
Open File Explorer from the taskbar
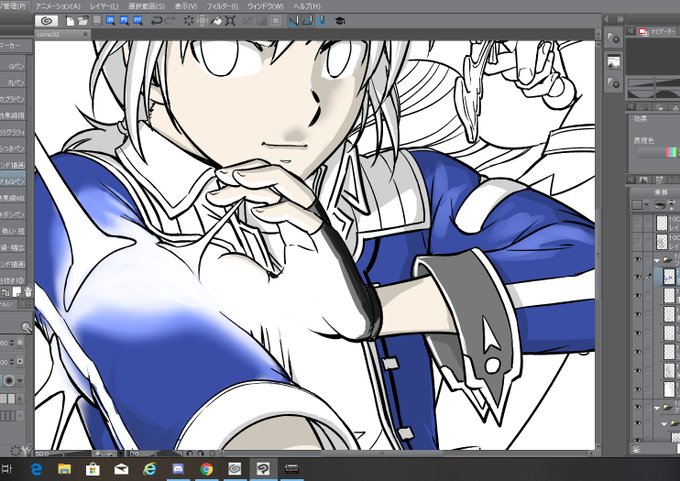(x=65, y=469)
